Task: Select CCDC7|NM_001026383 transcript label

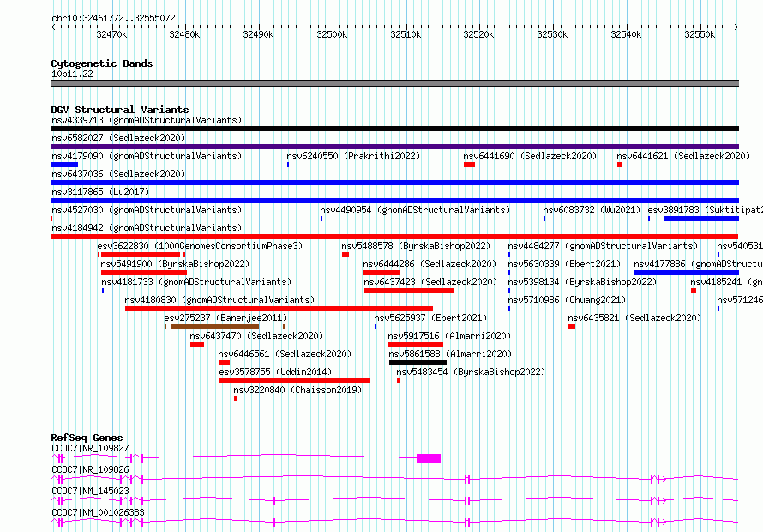Action: pyautogui.click(x=98, y=512)
